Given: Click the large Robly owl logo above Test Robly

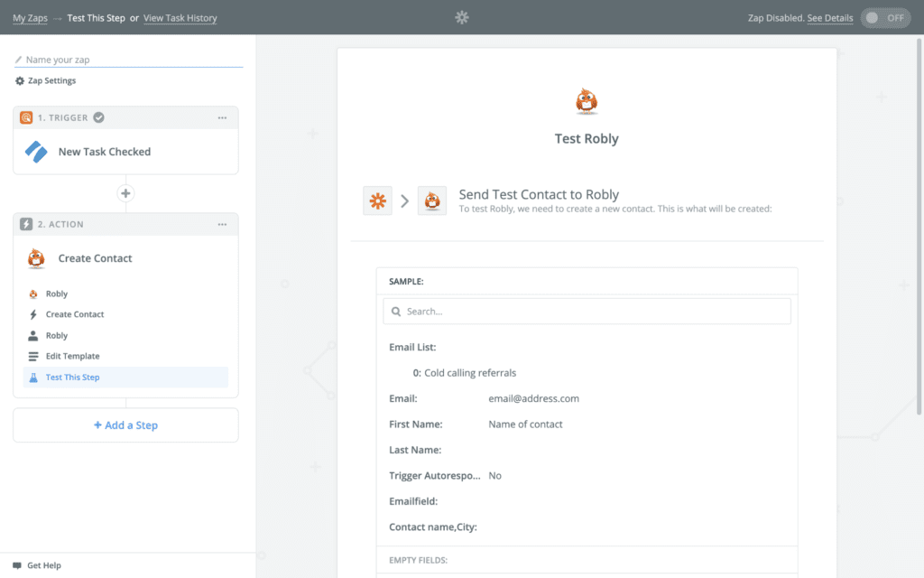Looking at the screenshot, I should 587,101.
